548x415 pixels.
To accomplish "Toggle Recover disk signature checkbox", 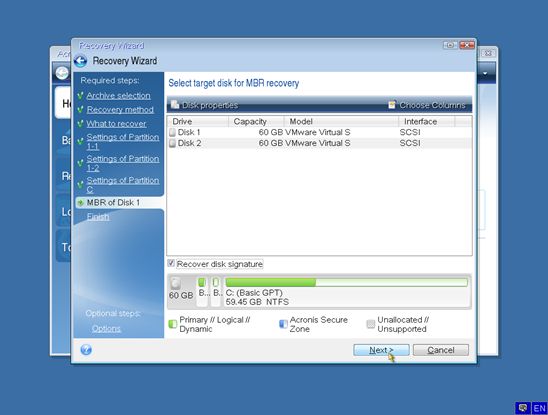I will point(171,263).
